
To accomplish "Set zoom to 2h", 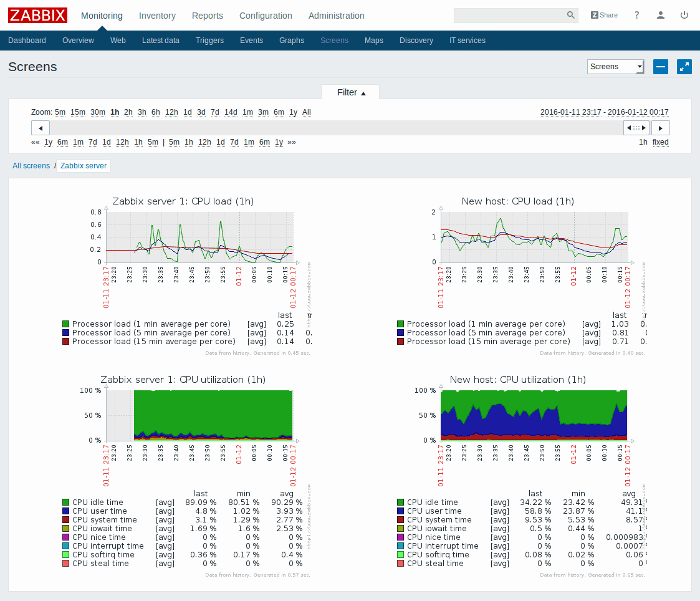I will [x=128, y=112].
